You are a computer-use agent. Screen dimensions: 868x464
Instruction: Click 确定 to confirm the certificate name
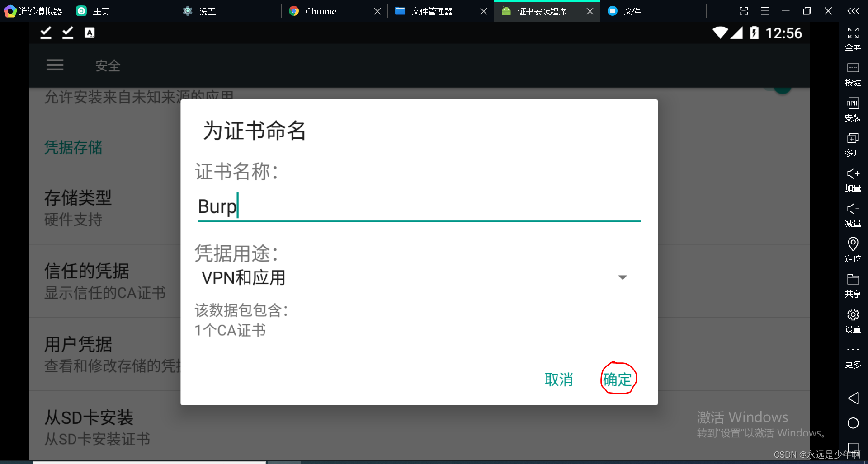618,379
